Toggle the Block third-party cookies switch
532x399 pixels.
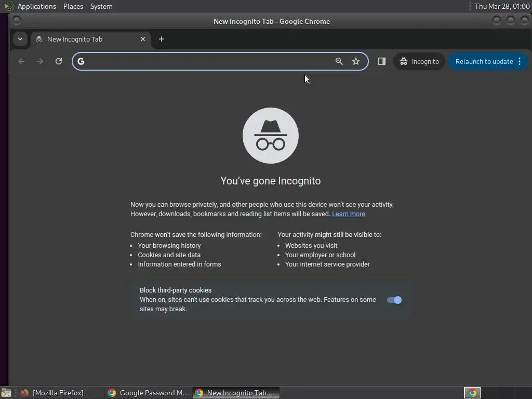394,300
